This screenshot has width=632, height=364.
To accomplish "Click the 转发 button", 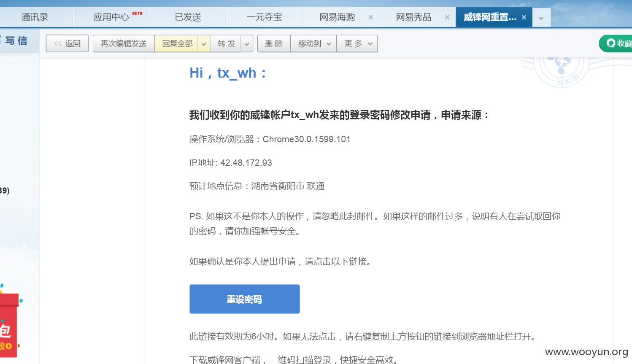I will tap(226, 43).
